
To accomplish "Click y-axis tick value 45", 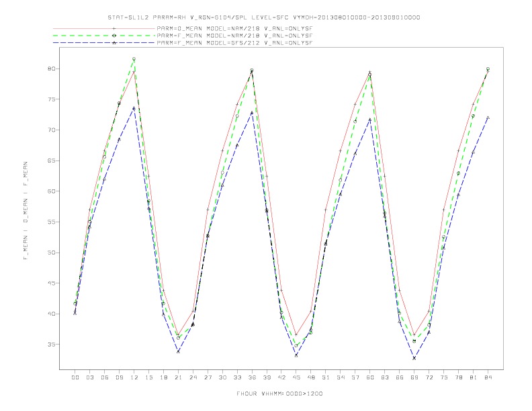I will [51, 283].
